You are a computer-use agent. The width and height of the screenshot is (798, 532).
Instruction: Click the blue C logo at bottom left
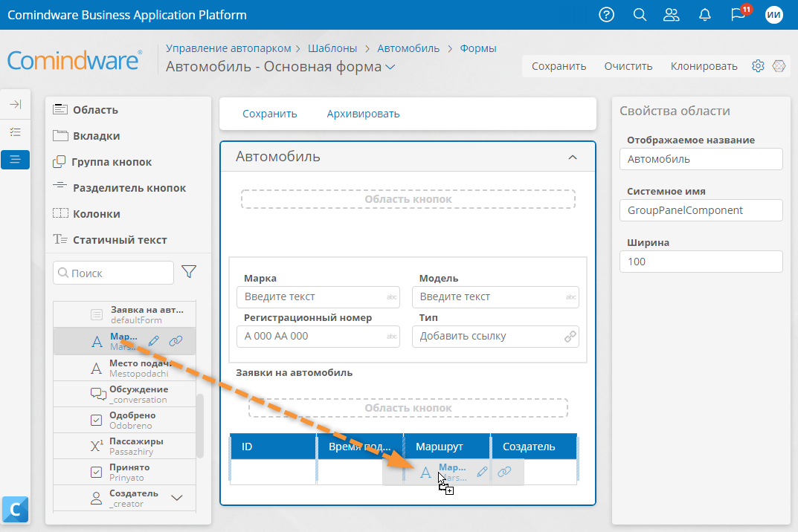16,510
